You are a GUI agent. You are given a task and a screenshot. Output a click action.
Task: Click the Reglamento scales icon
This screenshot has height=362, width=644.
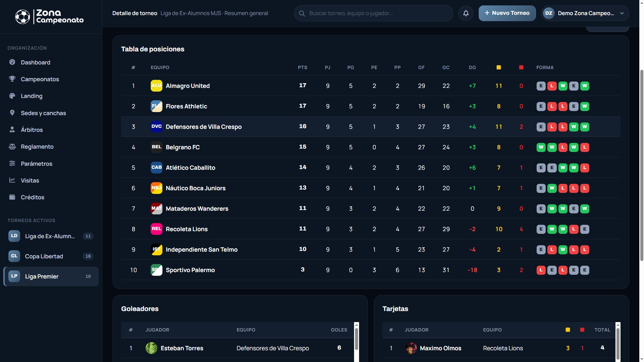[x=12, y=146]
